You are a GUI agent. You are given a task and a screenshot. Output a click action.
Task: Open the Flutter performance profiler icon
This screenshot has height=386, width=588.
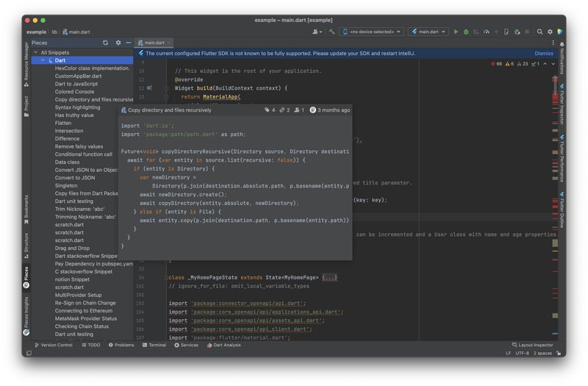pos(487,32)
